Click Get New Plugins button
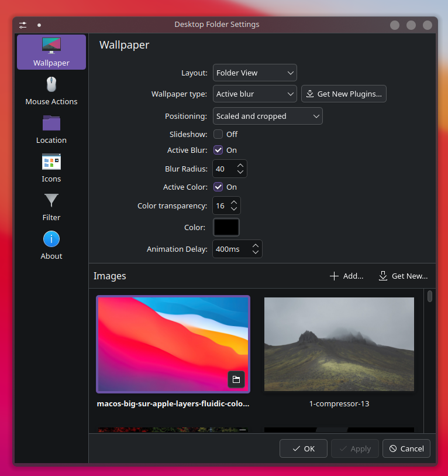The height and width of the screenshot is (476, 448). point(344,94)
